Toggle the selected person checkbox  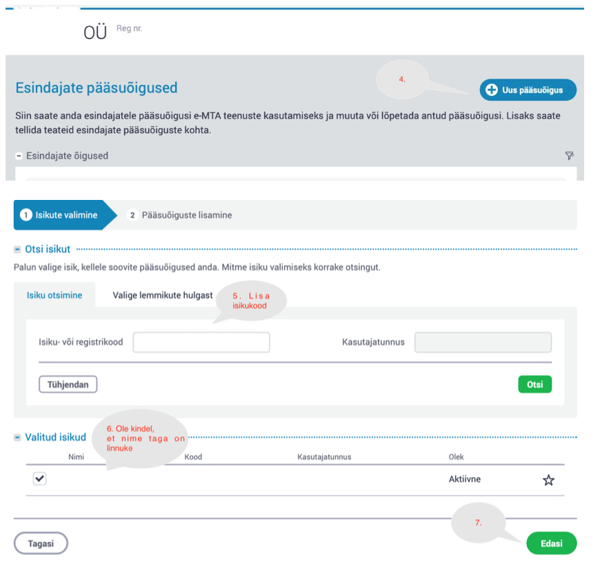(x=40, y=478)
